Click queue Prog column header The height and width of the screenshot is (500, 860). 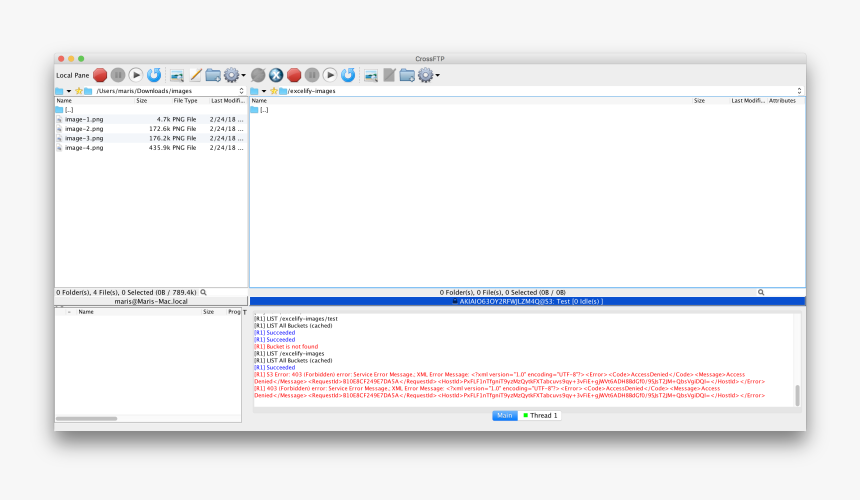(x=234, y=312)
